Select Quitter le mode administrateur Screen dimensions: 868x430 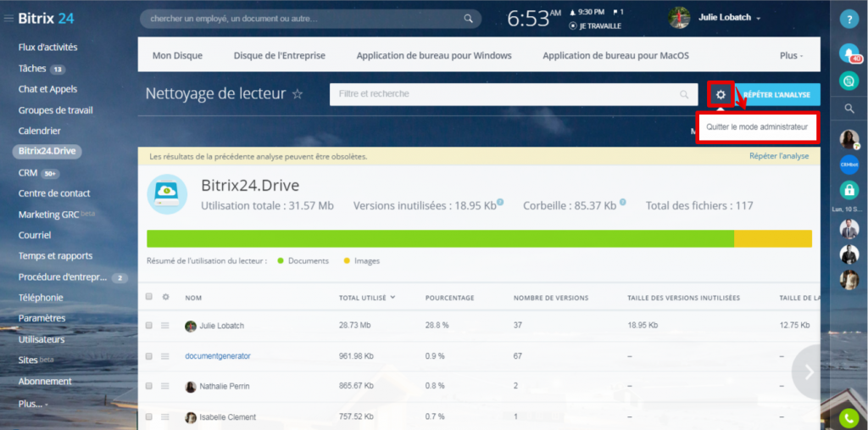click(757, 127)
